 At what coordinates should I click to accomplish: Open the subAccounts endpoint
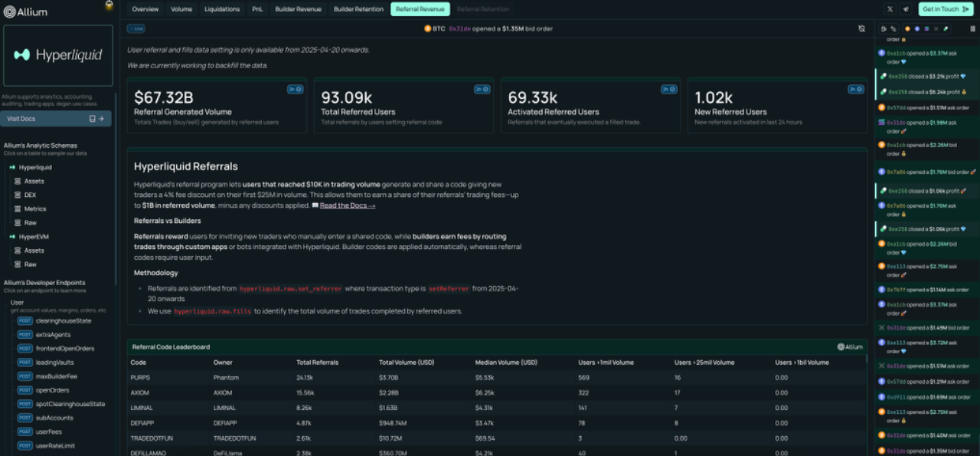(x=46, y=418)
